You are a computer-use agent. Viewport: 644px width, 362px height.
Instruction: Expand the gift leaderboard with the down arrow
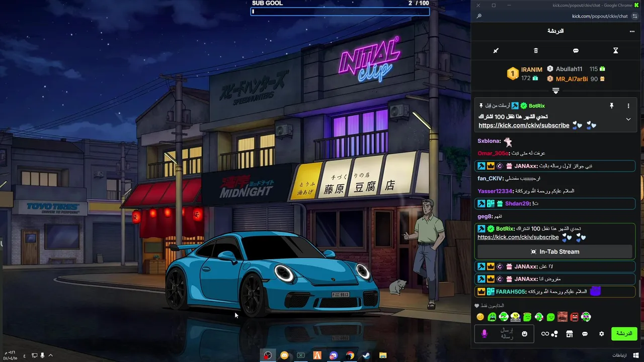[x=555, y=91]
